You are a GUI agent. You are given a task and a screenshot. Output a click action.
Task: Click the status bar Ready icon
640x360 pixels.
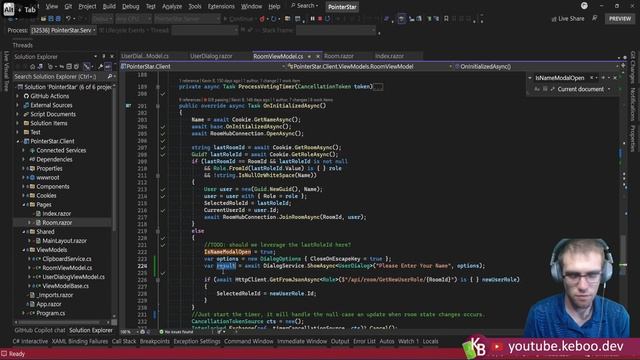click(x=4, y=354)
